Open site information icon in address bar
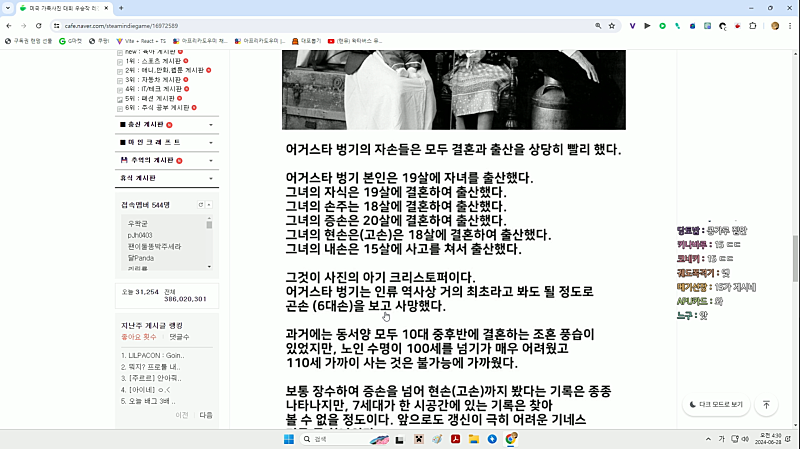This screenshot has height=449, width=800. (57, 26)
